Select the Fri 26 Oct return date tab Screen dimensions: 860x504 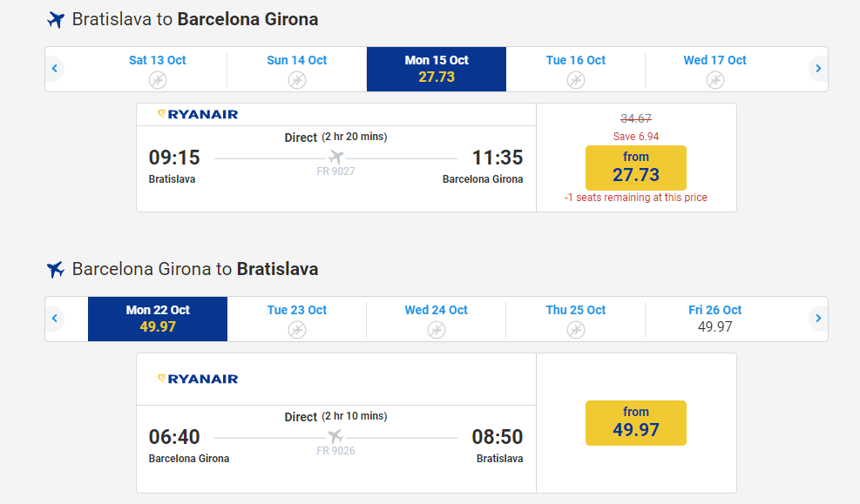click(x=715, y=319)
